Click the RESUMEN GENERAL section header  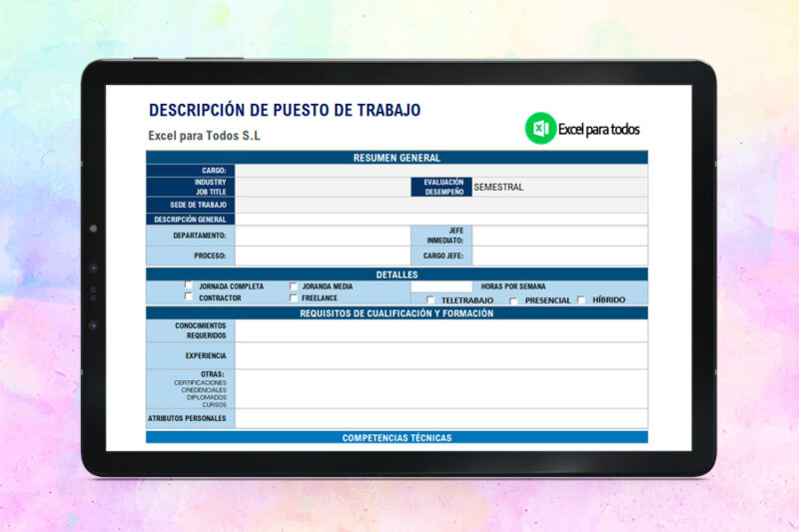click(x=397, y=158)
